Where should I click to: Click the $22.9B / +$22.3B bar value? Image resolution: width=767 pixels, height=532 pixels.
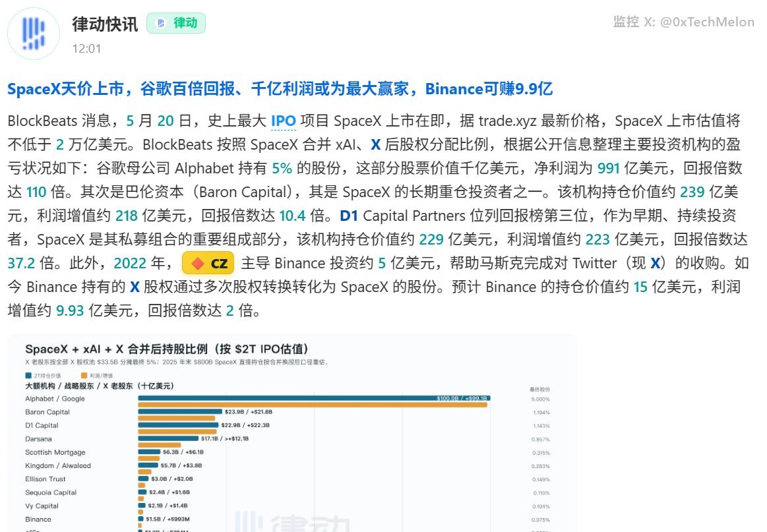click(x=245, y=425)
